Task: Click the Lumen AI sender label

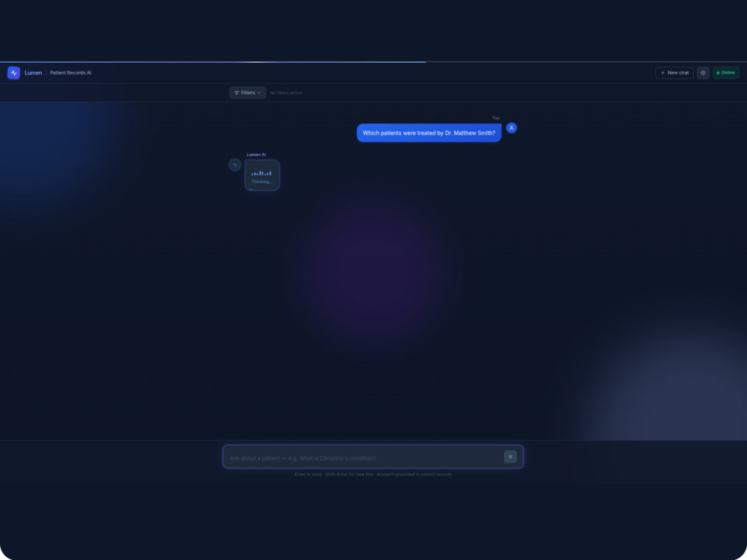Action: [256, 155]
